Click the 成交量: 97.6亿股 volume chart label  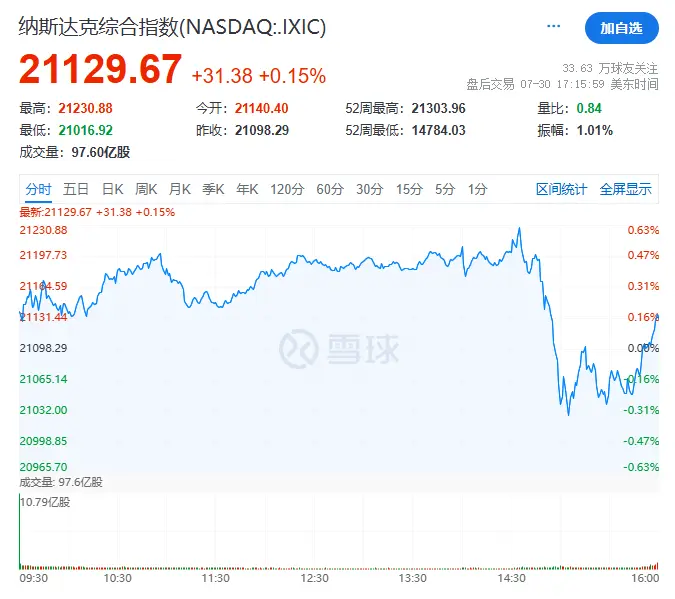coord(61,482)
